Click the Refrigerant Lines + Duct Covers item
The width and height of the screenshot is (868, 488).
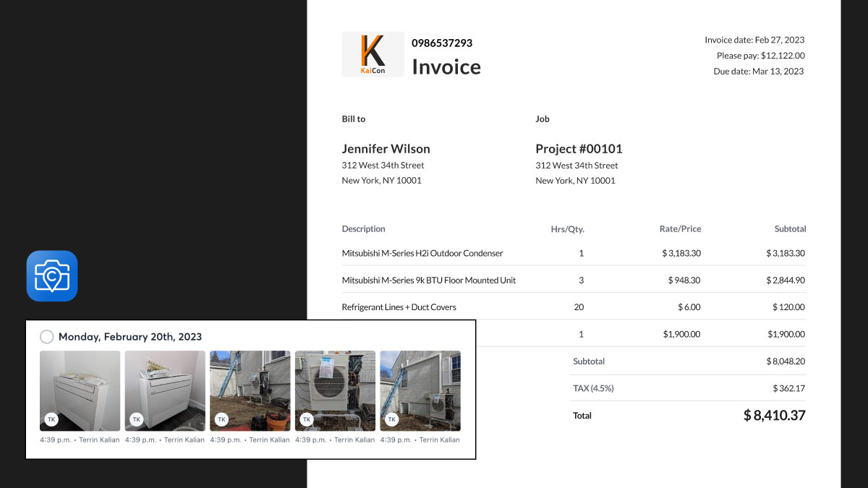click(x=399, y=307)
